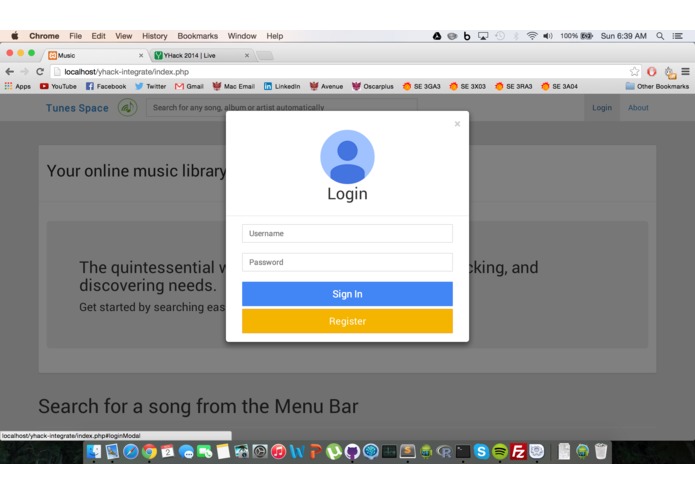Viewport: 695px width, 494px height.
Task: Click the song search bar in navbar
Action: coord(281,108)
